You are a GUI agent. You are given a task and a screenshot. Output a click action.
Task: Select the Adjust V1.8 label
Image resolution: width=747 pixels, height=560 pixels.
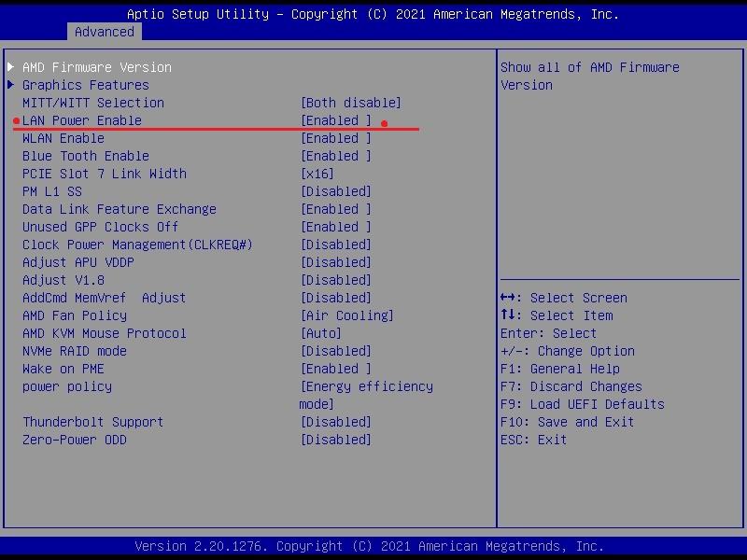tap(63, 280)
